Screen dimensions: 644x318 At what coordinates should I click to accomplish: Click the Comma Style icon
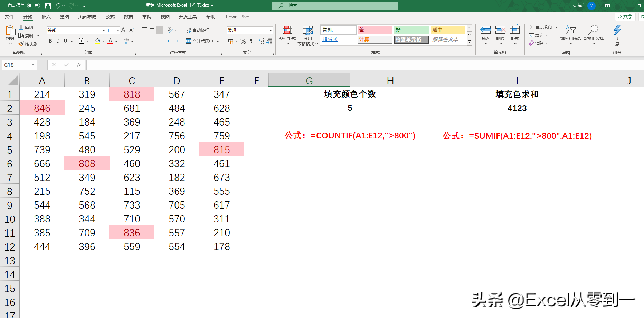pos(251,41)
